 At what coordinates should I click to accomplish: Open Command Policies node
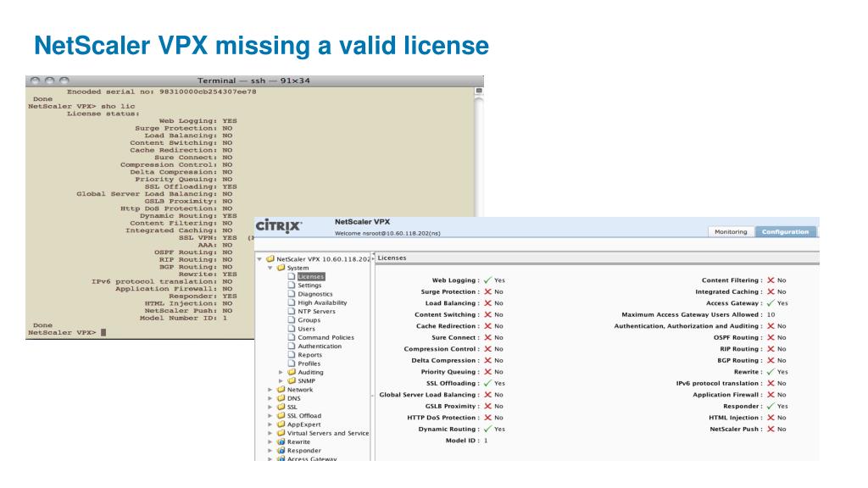[x=325, y=337]
